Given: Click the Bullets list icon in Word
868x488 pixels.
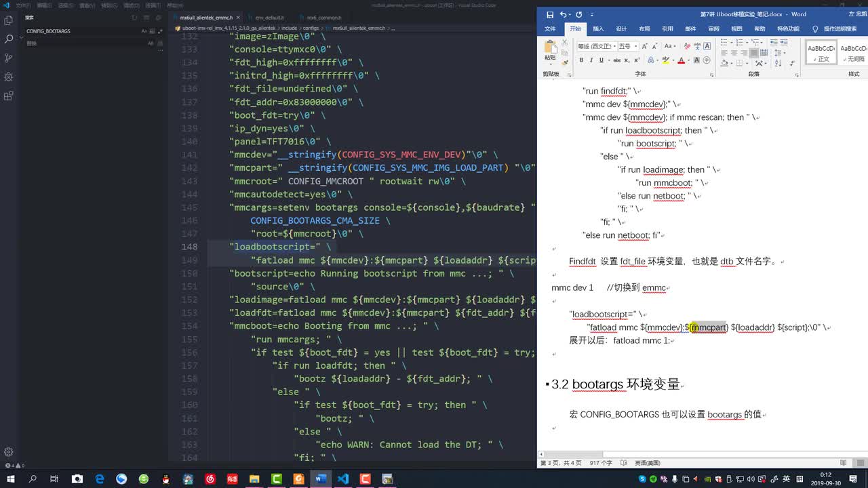Looking at the screenshot, I should [x=724, y=42].
